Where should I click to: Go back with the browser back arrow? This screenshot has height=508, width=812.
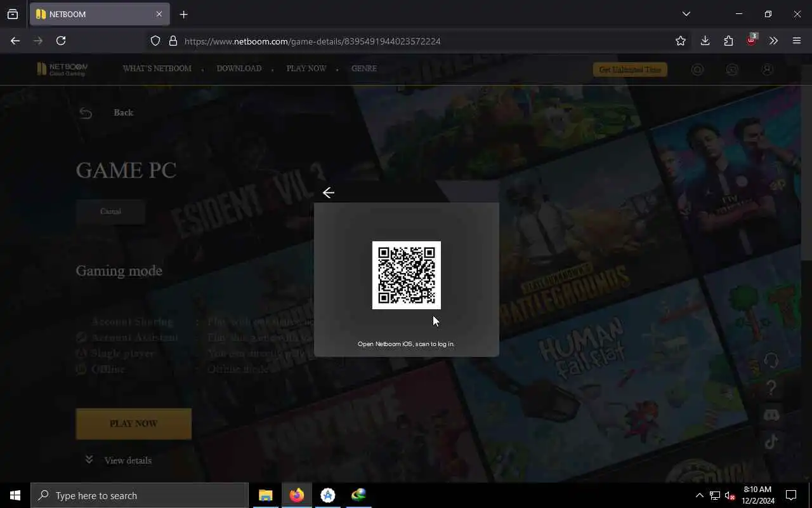[x=15, y=41]
